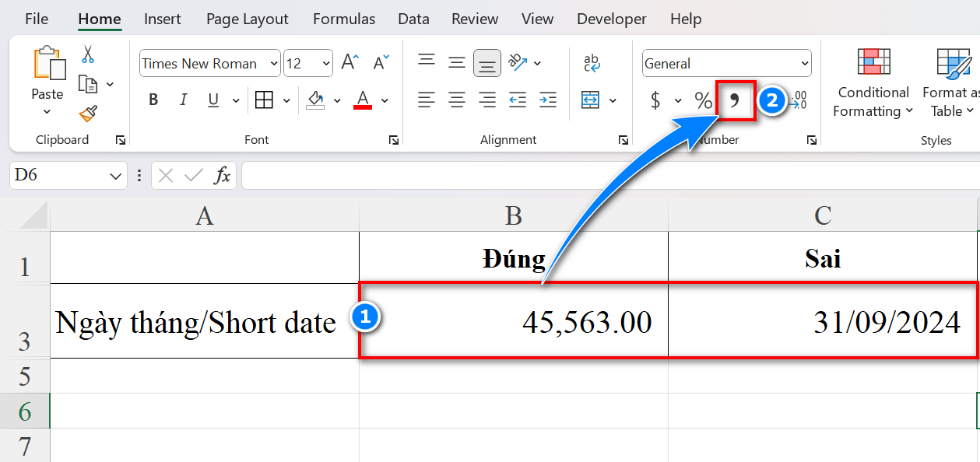The height and width of the screenshot is (462, 980).
Task: Expand the General number format dropdown
Action: 804,64
